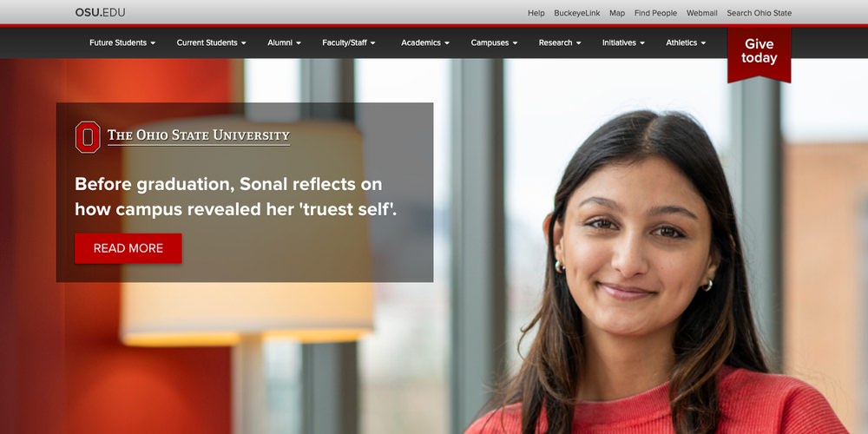Open the Webmail link
The width and height of the screenshot is (868, 434).
click(702, 13)
